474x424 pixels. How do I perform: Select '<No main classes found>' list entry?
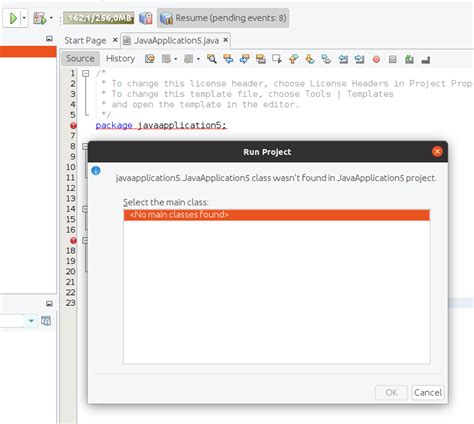click(x=277, y=215)
